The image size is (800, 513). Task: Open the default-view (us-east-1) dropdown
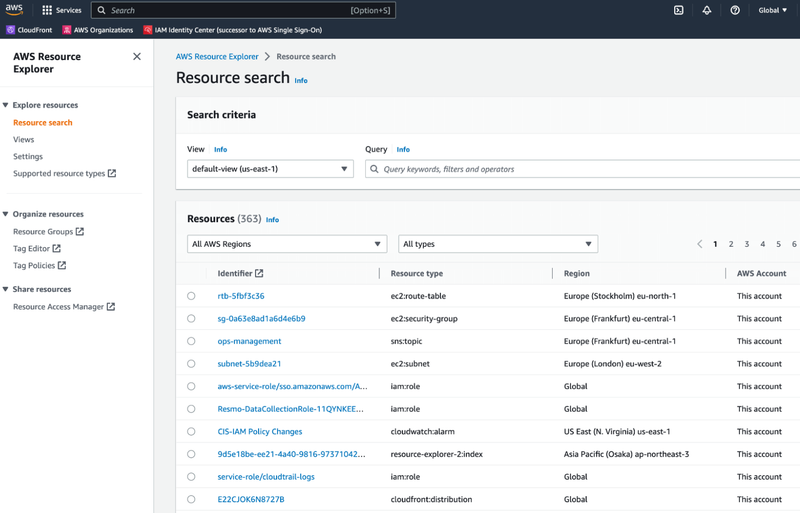[270, 169]
